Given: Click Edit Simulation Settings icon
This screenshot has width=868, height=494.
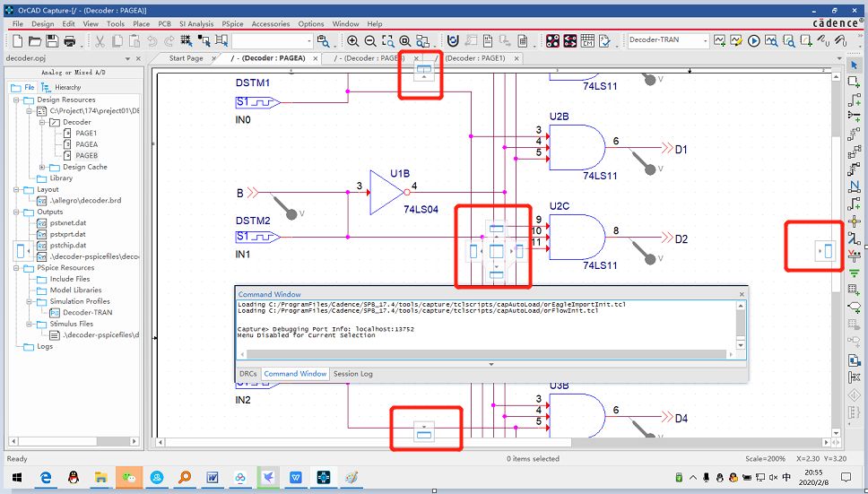Looking at the screenshot, I should (736, 40).
